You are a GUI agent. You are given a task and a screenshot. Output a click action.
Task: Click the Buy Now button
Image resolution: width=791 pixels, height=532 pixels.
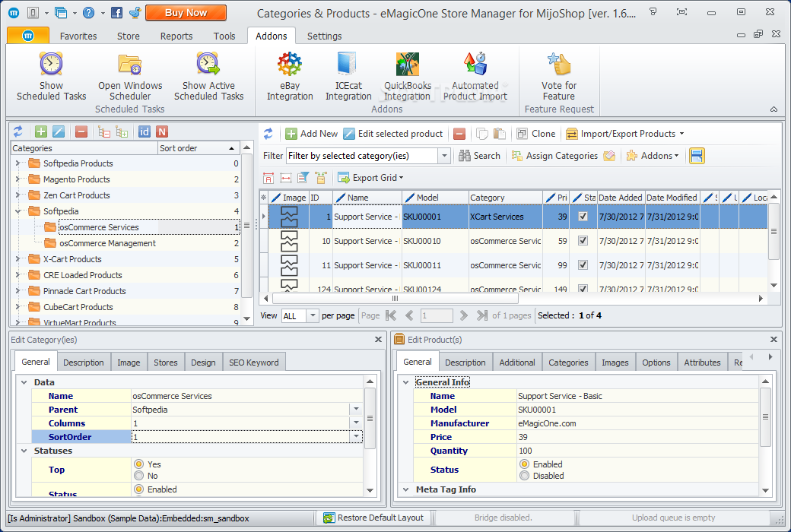tap(186, 13)
